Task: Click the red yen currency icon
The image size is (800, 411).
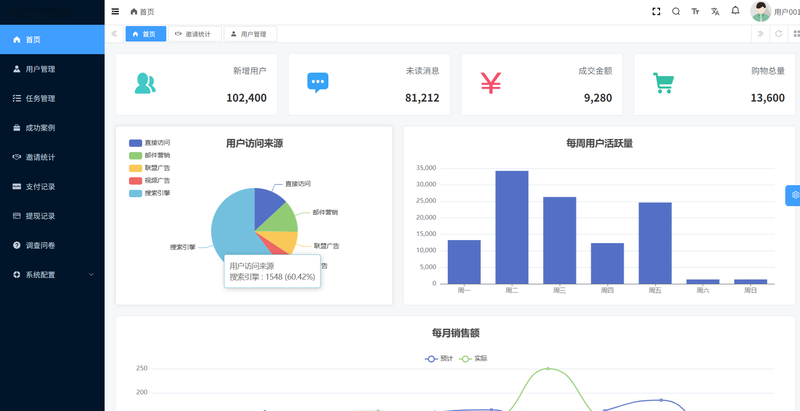Action: point(491,83)
